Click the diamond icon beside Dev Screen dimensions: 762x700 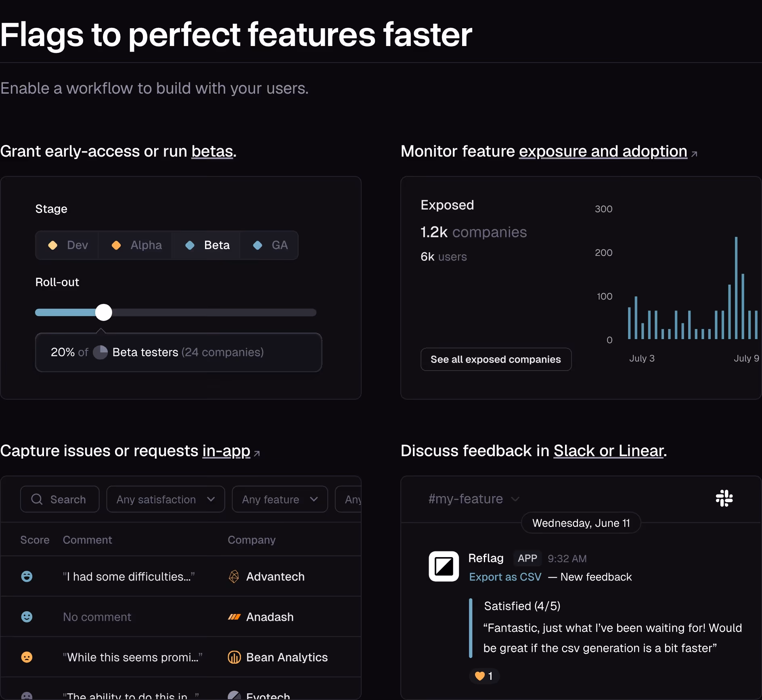click(53, 245)
